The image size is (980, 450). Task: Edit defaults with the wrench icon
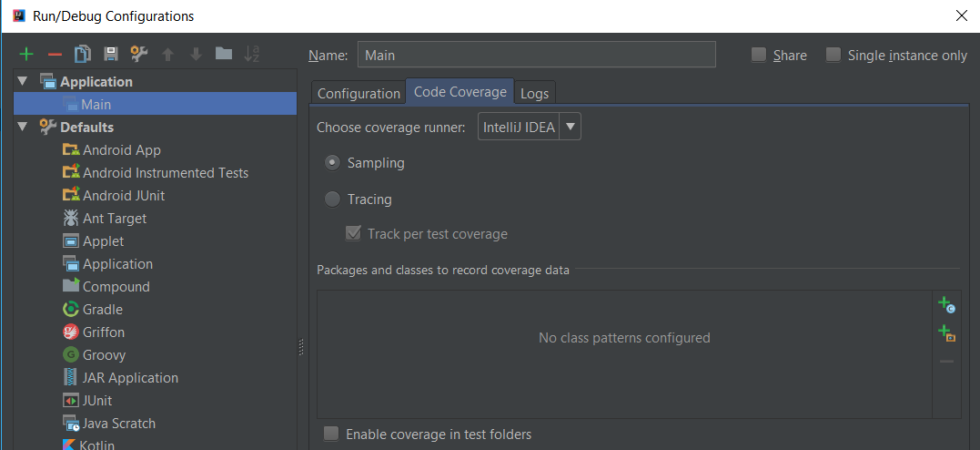point(138,55)
